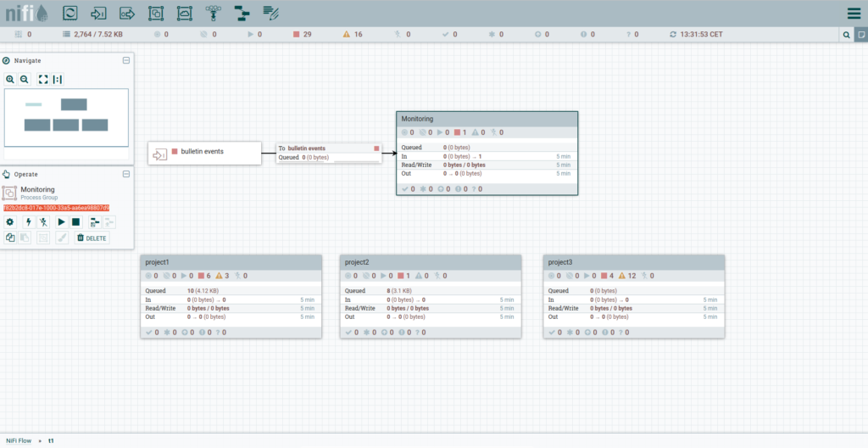Select the project3 process group title

coord(560,262)
